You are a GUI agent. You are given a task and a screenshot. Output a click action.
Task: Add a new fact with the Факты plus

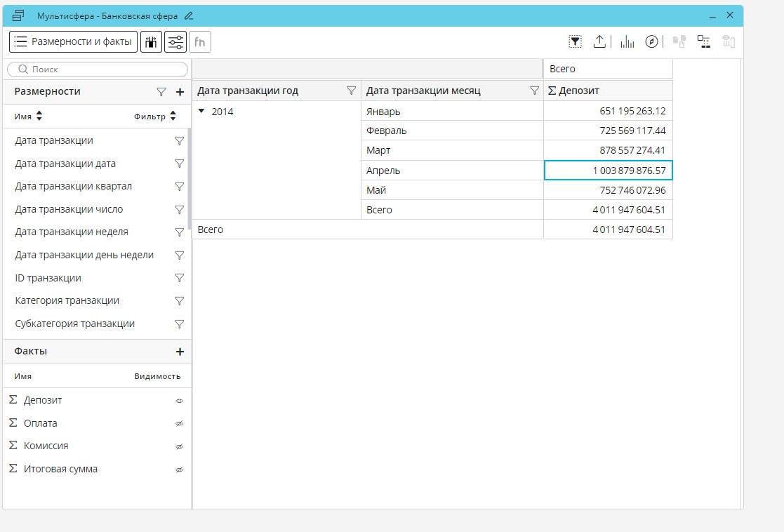point(180,352)
